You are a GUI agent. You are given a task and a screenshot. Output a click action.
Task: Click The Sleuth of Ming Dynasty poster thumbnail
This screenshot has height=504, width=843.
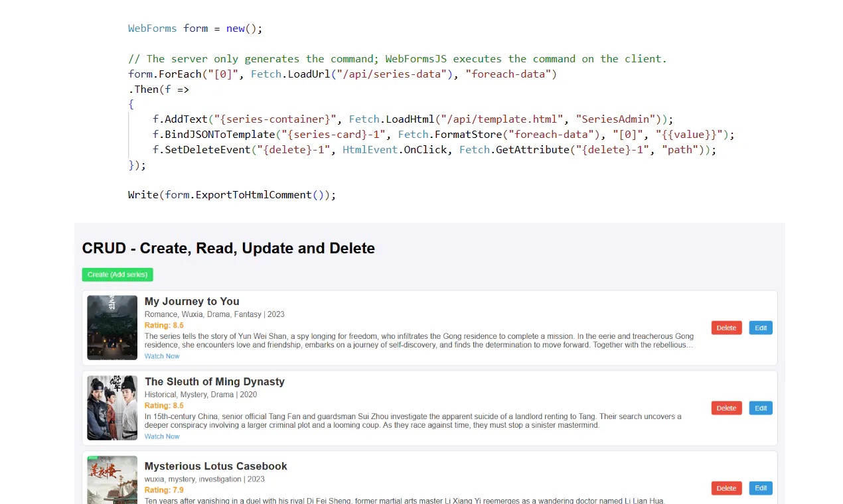click(112, 408)
